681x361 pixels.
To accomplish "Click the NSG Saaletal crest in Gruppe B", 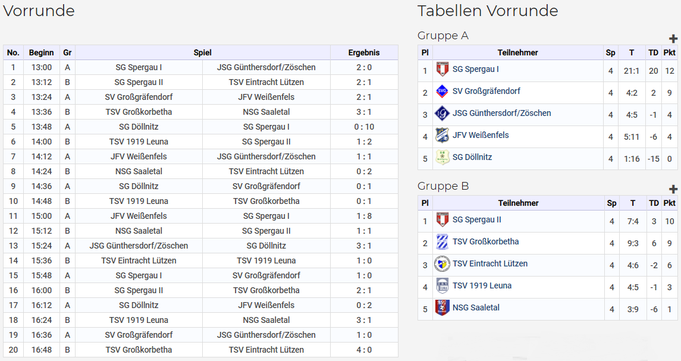I will pos(442,308).
